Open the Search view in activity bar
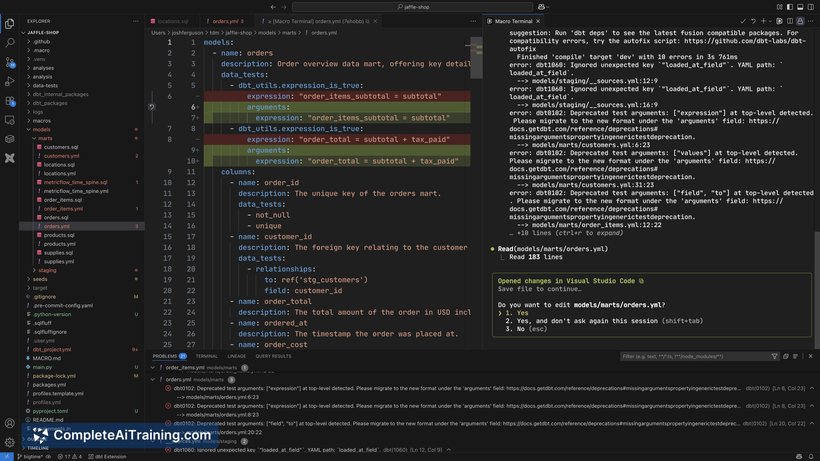This screenshot has height=461, width=820. (9, 43)
